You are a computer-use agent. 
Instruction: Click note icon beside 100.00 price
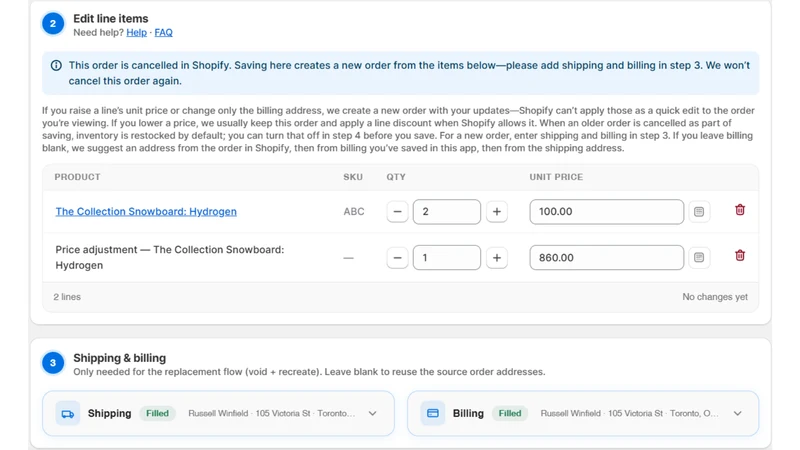coord(699,212)
